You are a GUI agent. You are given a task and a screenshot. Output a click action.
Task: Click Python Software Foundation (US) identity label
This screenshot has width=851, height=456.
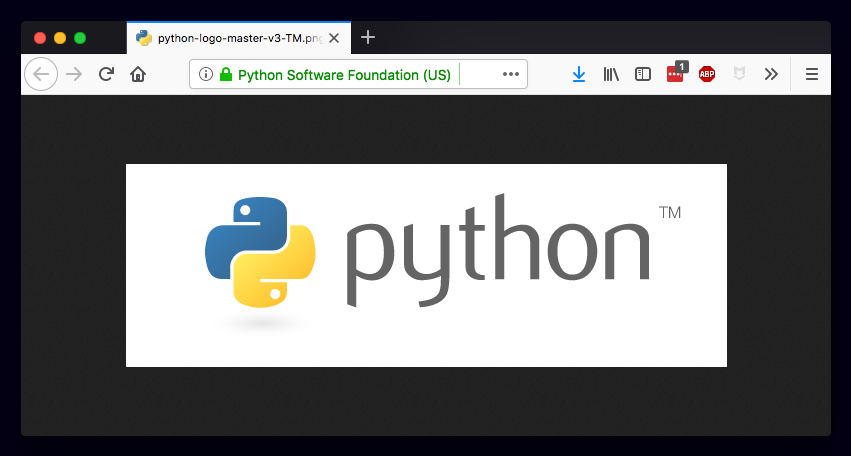point(344,74)
